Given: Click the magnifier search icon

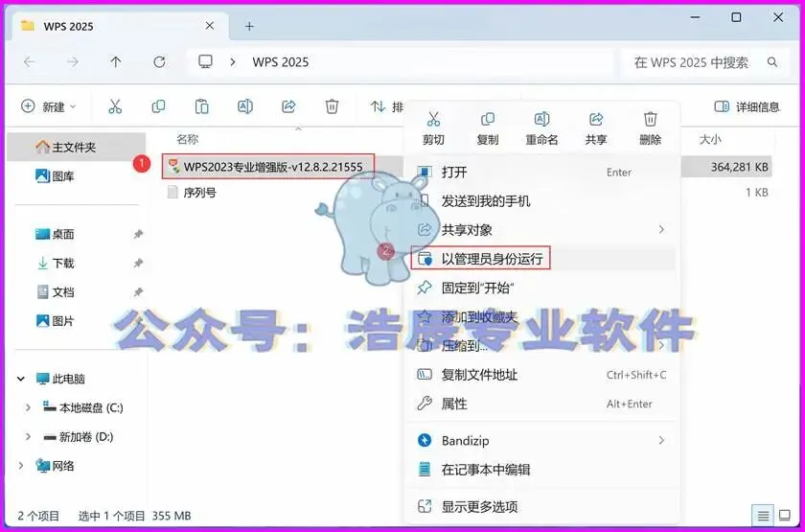Looking at the screenshot, I should click(x=772, y=62).
